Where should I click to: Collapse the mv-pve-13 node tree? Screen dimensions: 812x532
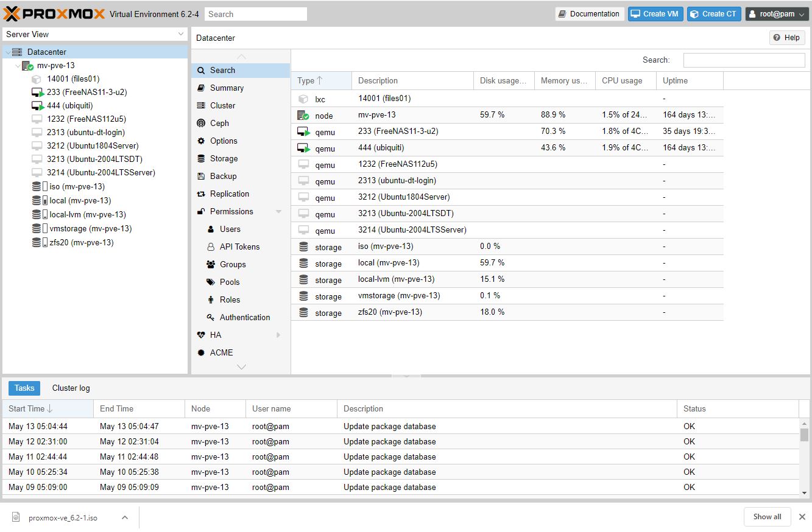click(x=18, y=66)
